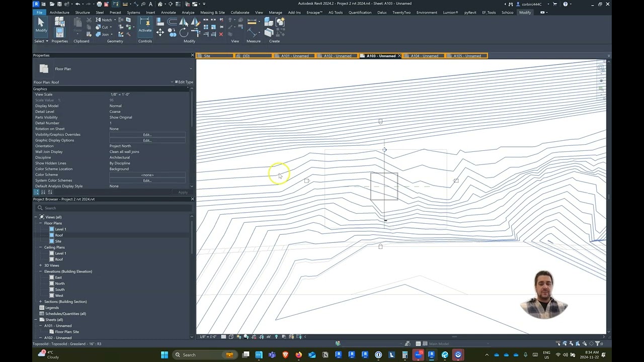
Task: Click the Undo arrow icon
Action: (78, 4)
